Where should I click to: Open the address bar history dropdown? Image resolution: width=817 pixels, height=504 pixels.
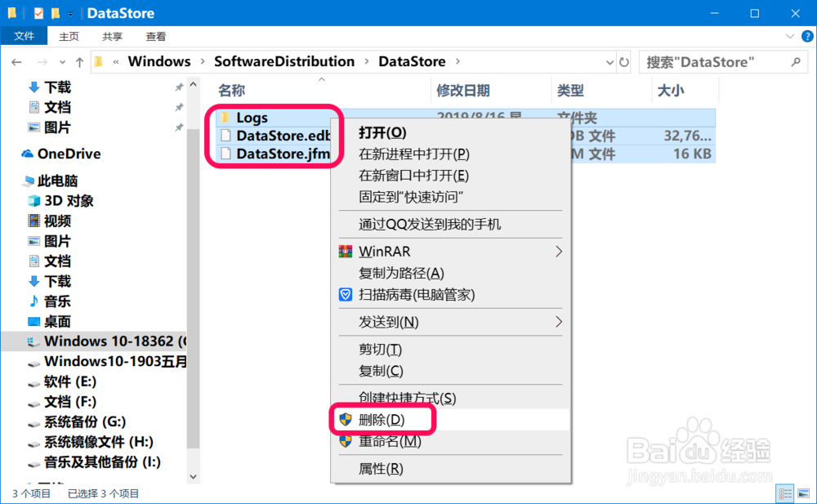tap(609, 63)
